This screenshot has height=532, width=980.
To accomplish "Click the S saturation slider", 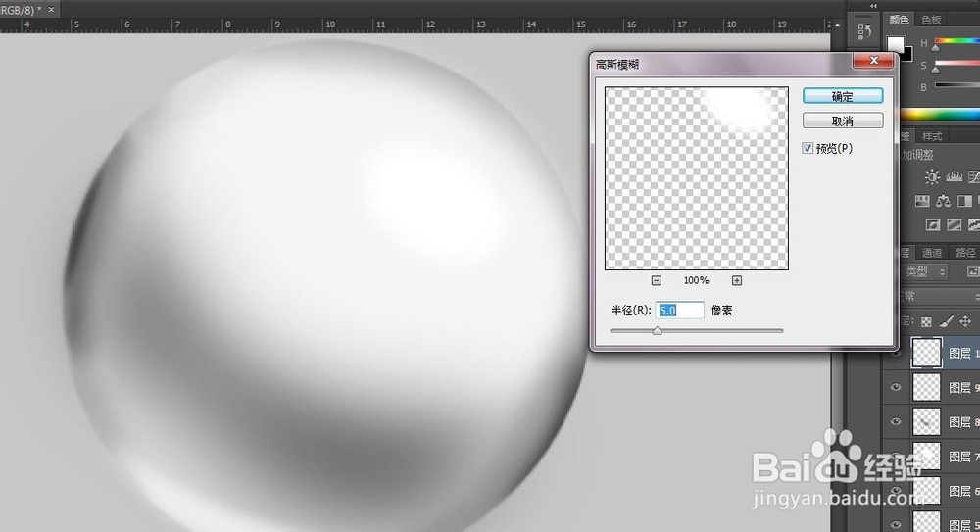I will [x=956, y=65].
